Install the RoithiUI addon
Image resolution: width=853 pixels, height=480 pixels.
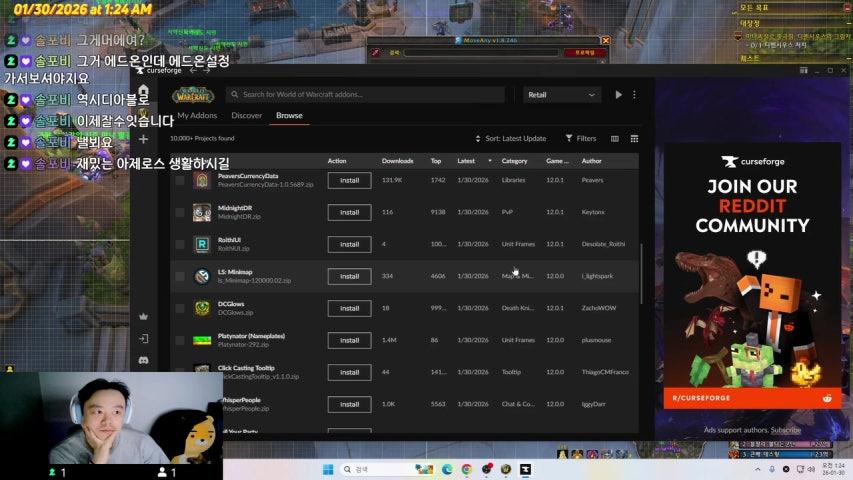349,244
